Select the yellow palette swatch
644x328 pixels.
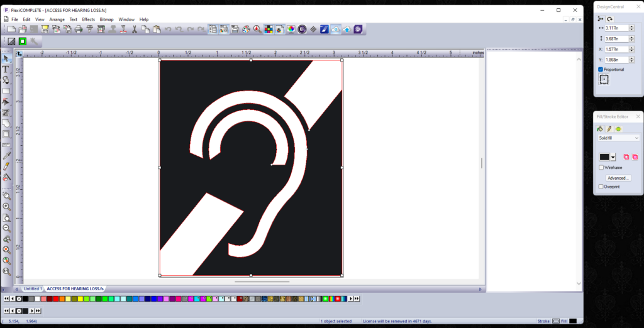(80, 298)
